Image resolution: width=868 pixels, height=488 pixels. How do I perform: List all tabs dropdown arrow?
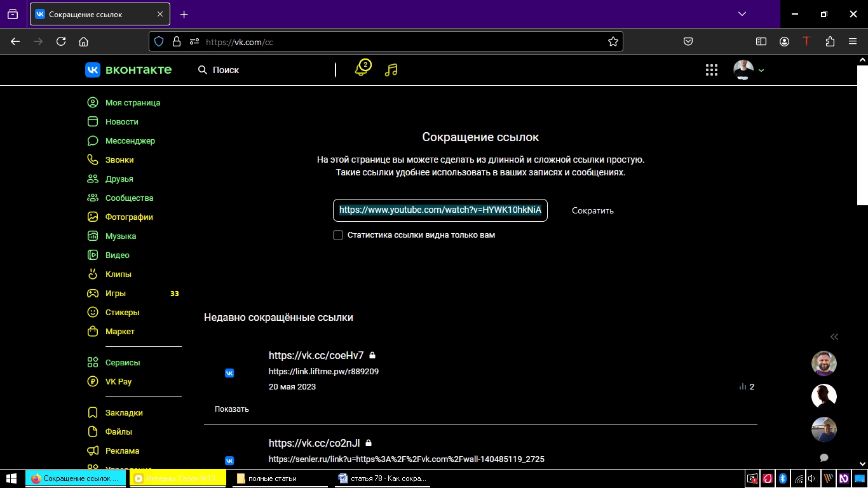(742, 14)
